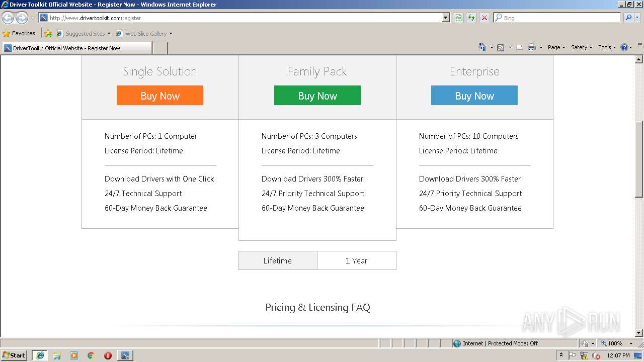
Task: Open the search provider dropdown arrow
Action: pos(637,18)
